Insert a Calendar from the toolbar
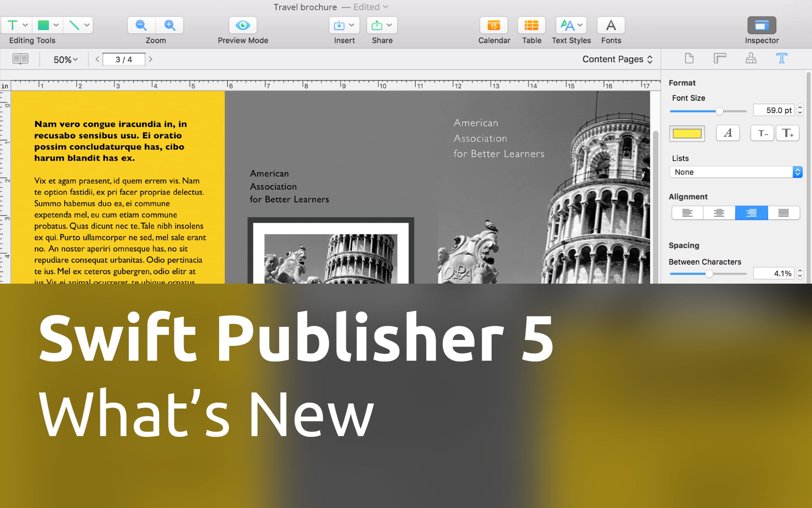The image size is (812, 508). pos(494,25)
